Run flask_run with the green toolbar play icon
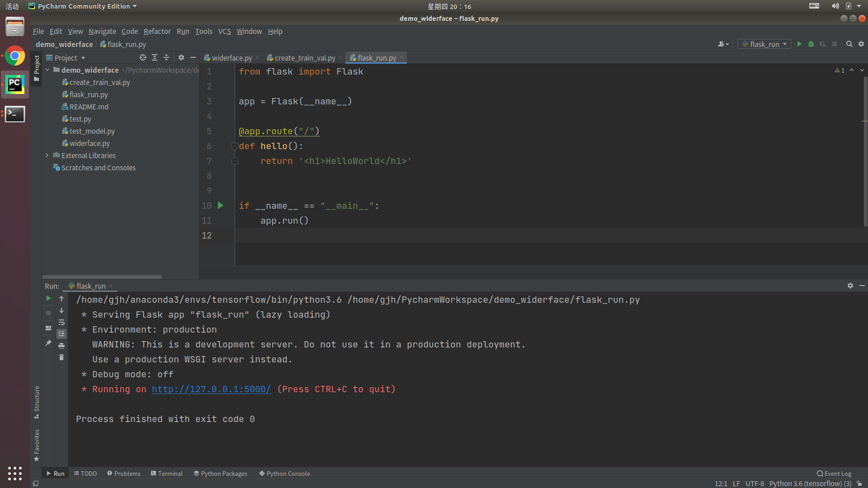The width and height of the screenshot is (868, 488). [799, 44]
